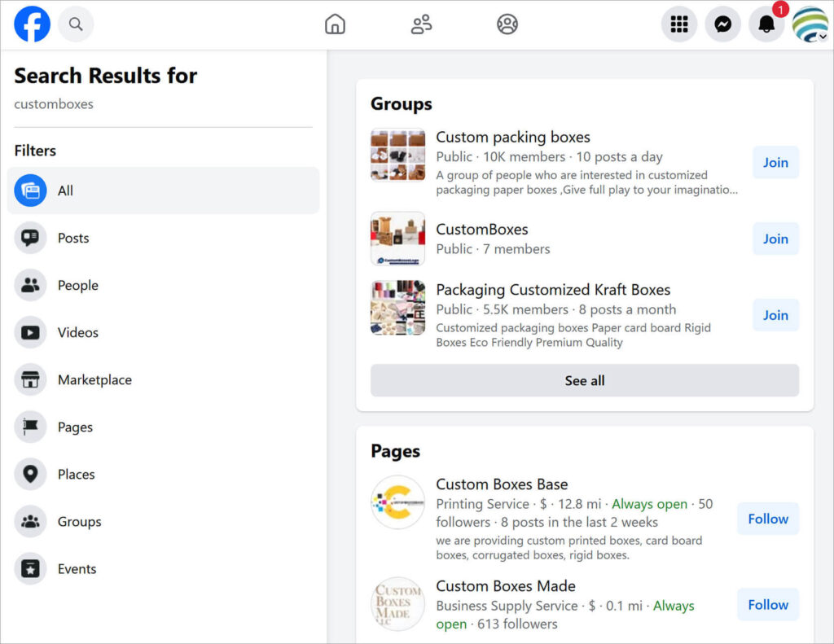This screenshot has height=644, width=834.
Task: Open the notifications bell icon
Action: [x=766, y=25]
